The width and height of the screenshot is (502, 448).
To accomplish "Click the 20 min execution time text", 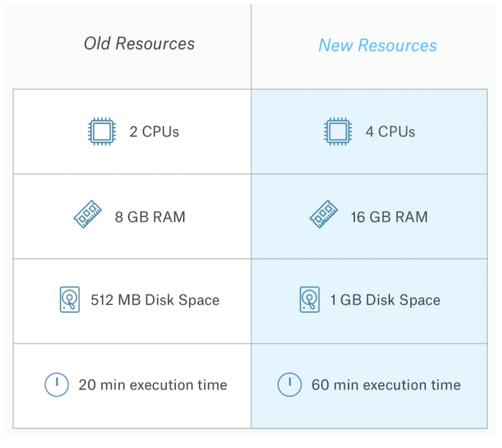I will coord(152,385).
